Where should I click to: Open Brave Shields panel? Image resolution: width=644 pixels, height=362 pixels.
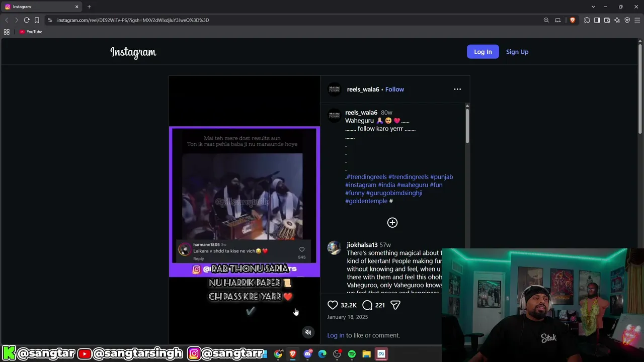click(x=573, y=20)
